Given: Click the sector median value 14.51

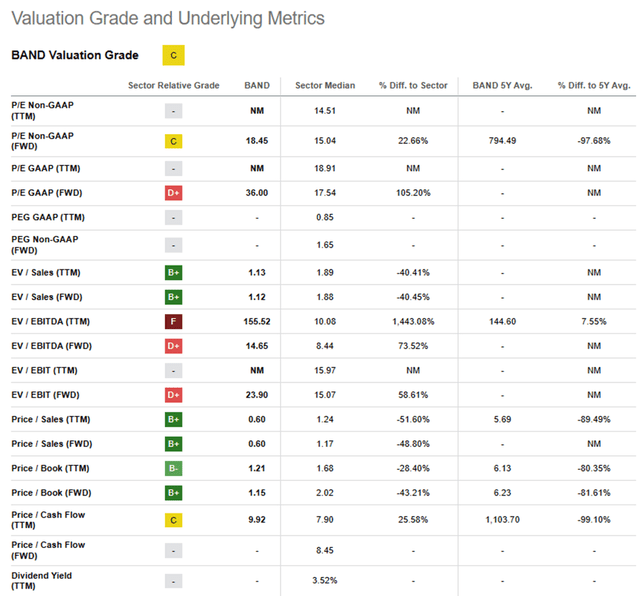Looking at the screenshot, I should click(325, 111).
